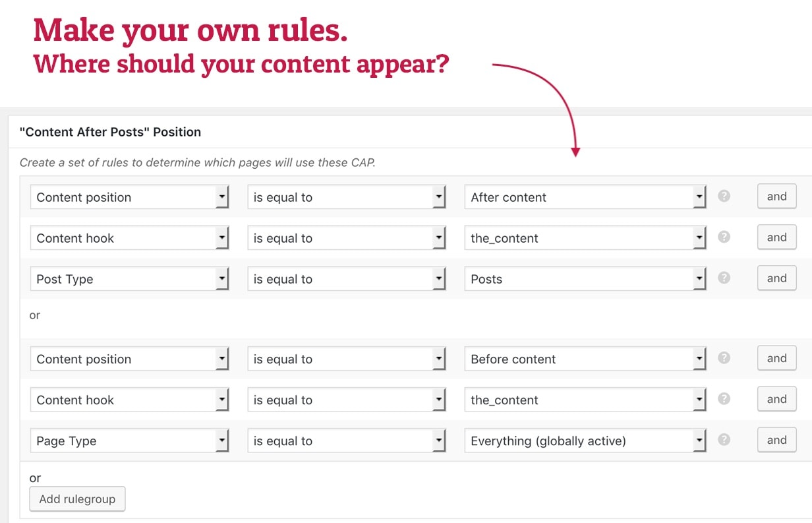Open the Page Type parameter dropdown
Image resolution: width=812 pixels, height=523 pixels.
point(129,441)
